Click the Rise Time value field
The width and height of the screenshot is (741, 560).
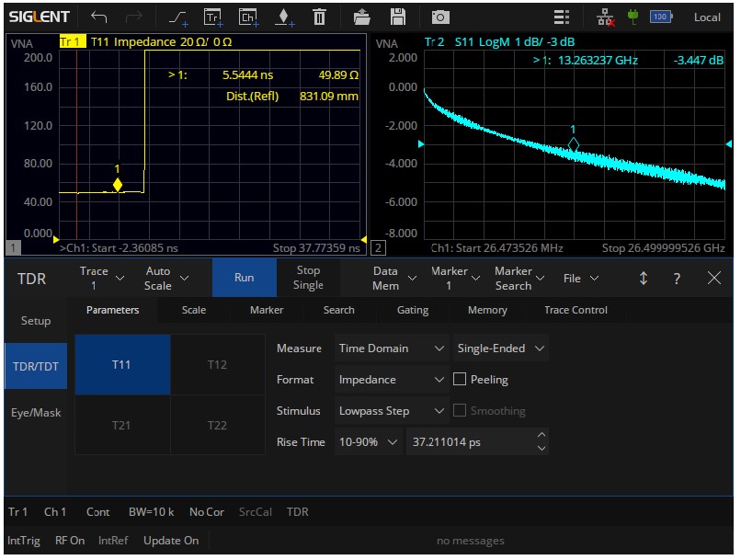click(x=469, y=442)
